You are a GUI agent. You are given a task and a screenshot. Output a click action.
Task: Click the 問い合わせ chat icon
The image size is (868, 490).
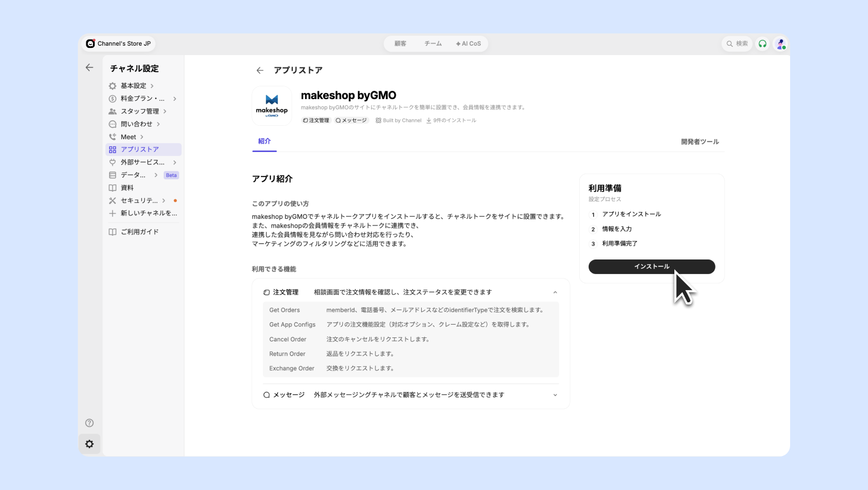tap(112, 124)
